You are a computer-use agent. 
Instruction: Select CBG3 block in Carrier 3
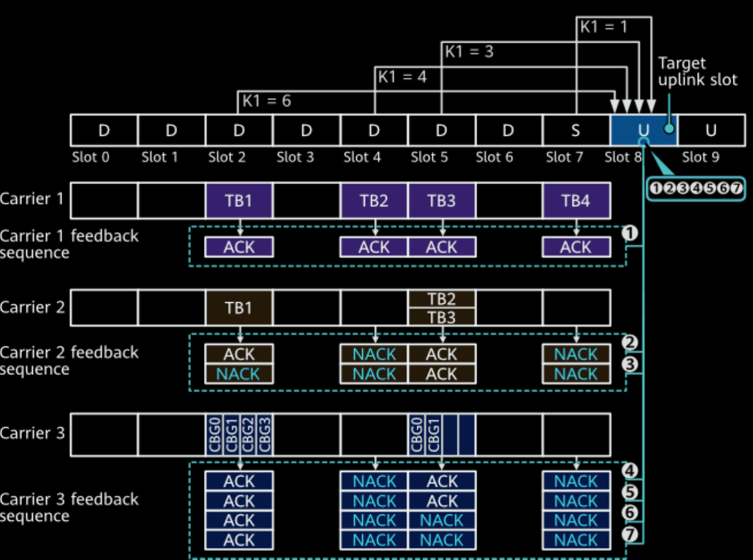click(265, 435)
